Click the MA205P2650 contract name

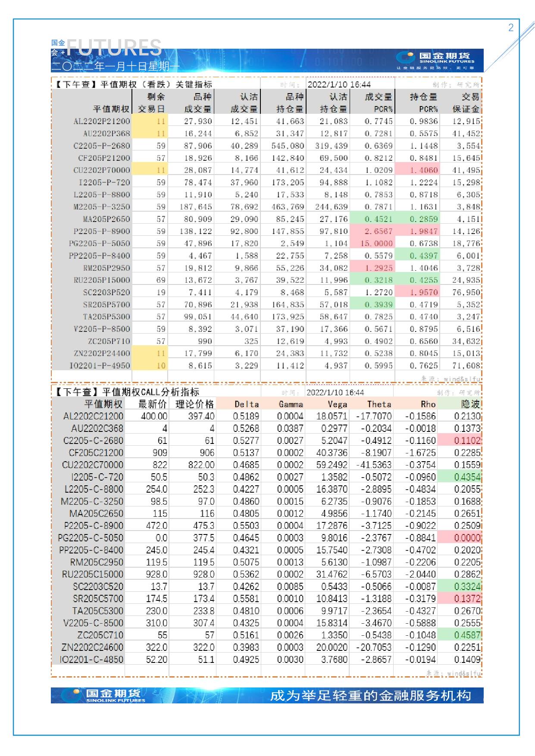click(x=106, y=219)
